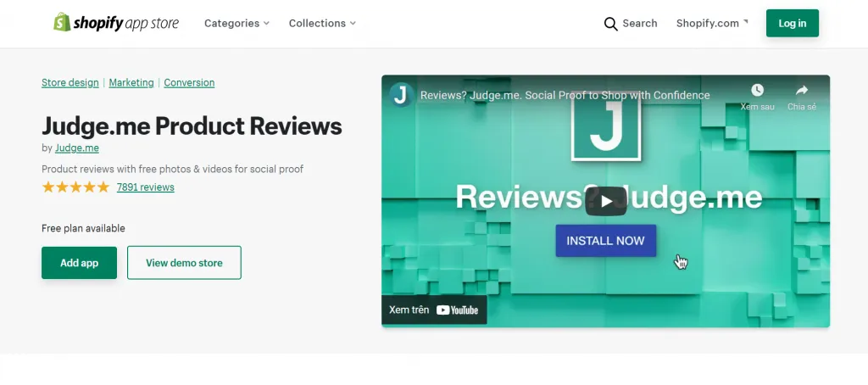Open the Marketing category link
The image size is (868, 385).
click(x=131, y=82)
